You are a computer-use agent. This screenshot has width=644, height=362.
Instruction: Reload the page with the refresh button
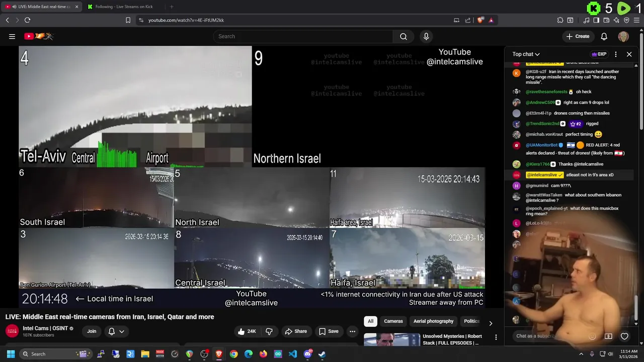pos(27,20)
